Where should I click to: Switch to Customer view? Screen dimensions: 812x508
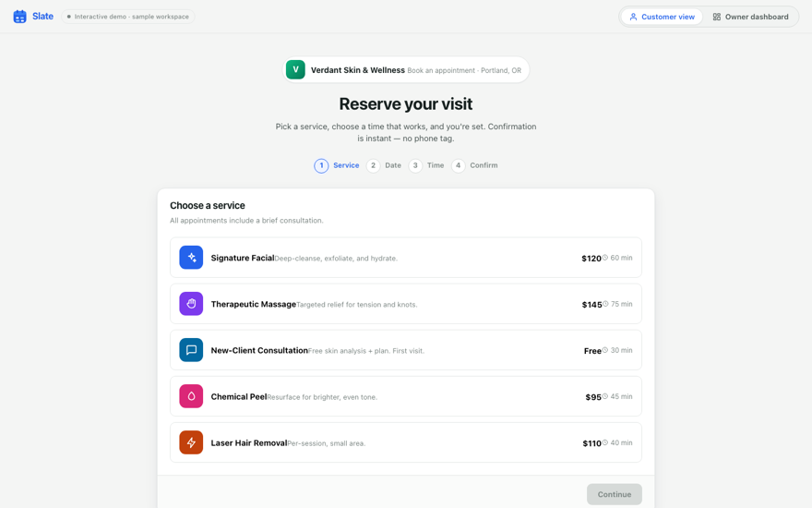[x=662, y=17]
